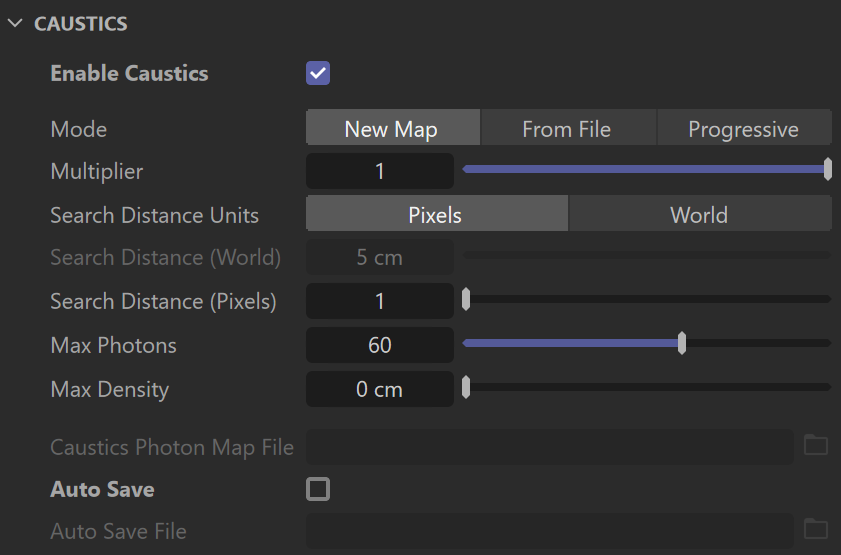The width and height of the screenshot is (841, 555).
Task: Select New Map mode
Action: pyautogui.click(x=393, y=128)
